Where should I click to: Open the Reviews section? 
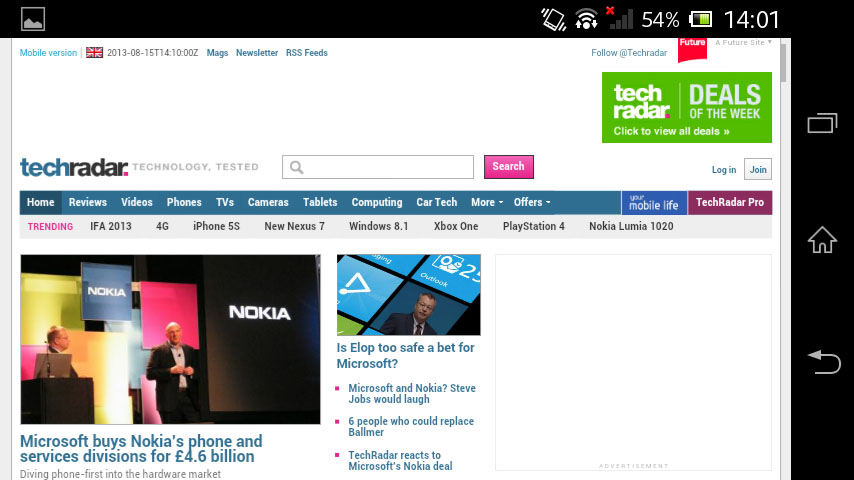coord(88,202)
